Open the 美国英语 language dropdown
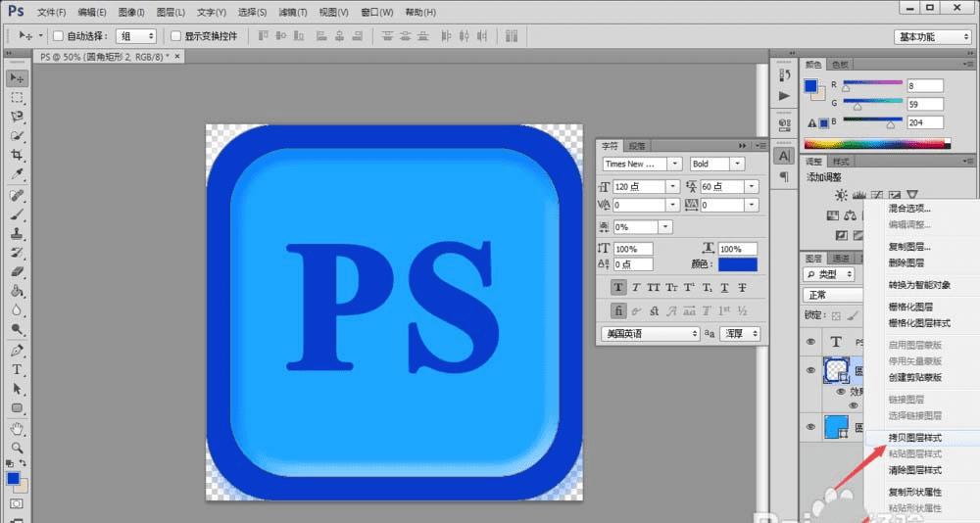 pyautogui.click(x=651, y=334)
